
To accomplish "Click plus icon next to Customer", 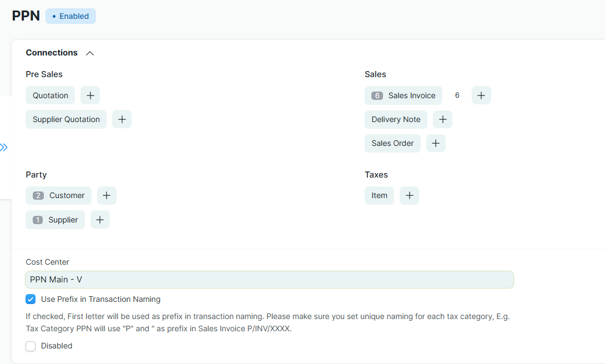I will tap(107, 195).
